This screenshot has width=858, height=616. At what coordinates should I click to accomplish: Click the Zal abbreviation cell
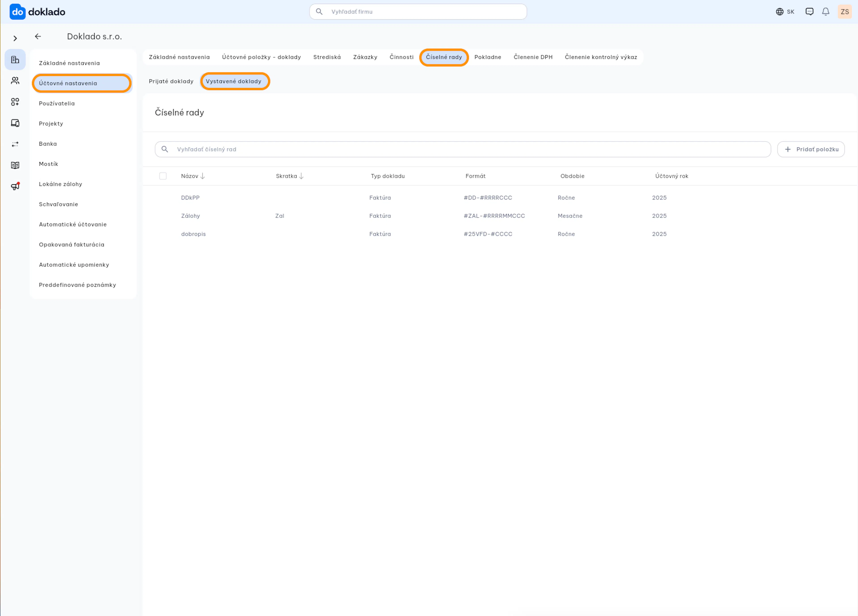[280, 216]
